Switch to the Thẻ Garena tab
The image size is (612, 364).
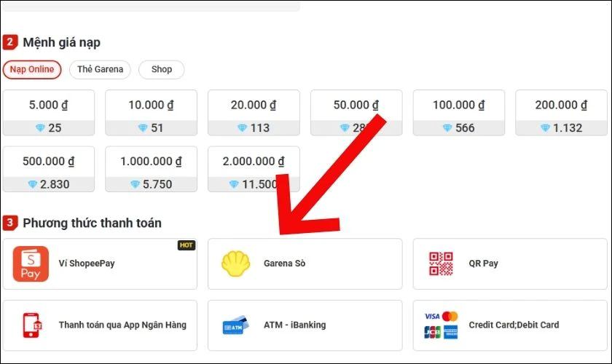click(x=101, y=70)
